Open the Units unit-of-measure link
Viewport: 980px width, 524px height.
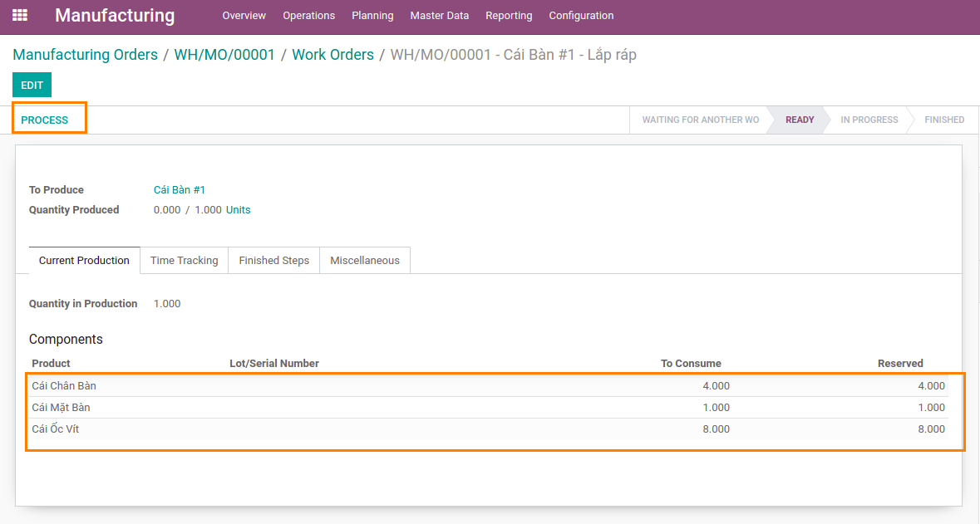(238, 210)
